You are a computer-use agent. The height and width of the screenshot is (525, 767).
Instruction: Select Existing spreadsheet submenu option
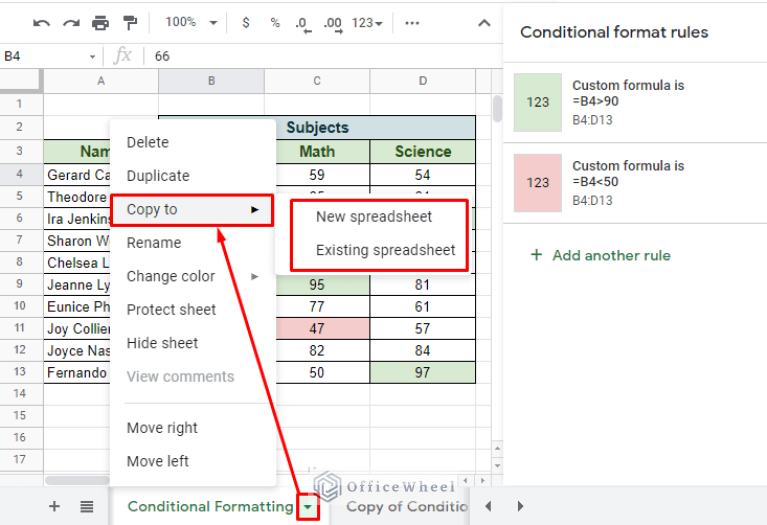385,250
